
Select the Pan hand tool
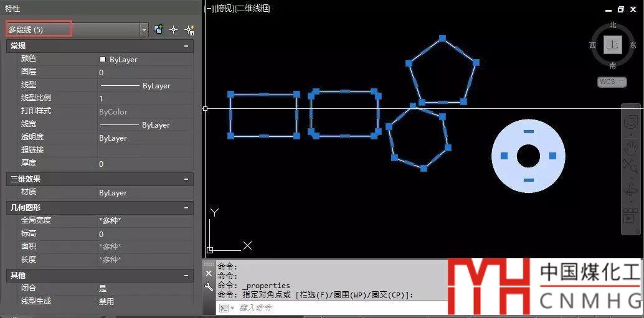click(630, 147)
